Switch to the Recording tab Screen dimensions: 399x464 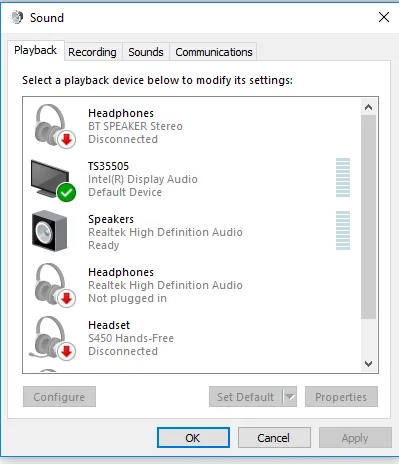click(x=92, y=52)
